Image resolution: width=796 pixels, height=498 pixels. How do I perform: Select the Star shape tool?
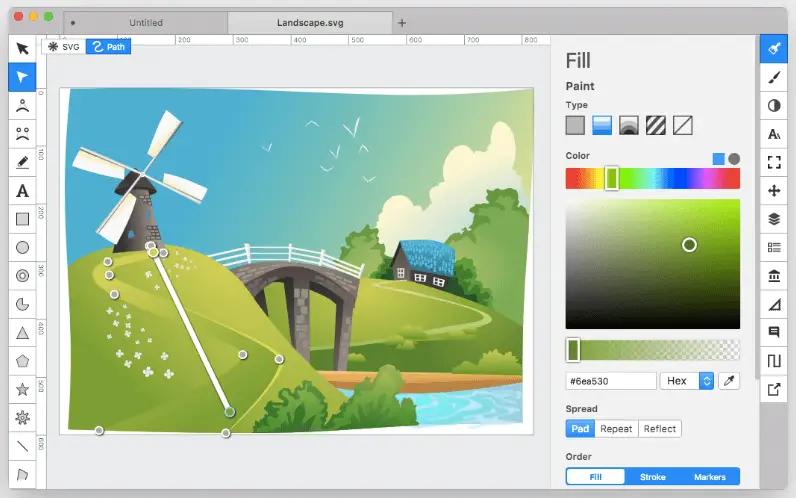tap(22, 388)
